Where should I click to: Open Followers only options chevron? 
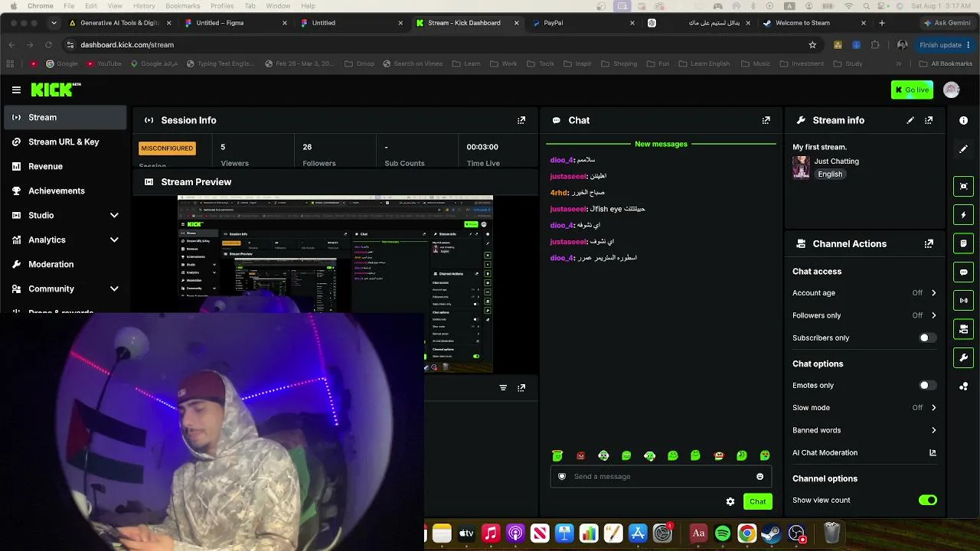933,315
